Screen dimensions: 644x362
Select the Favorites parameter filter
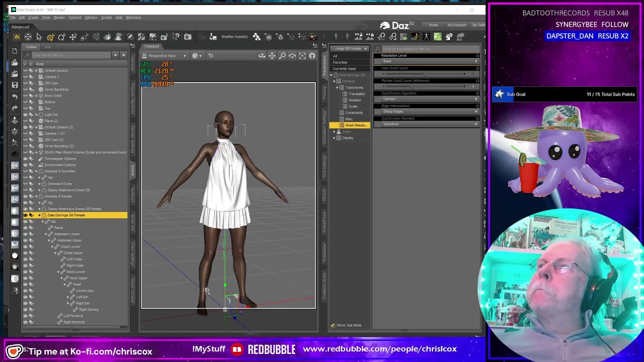[340, 62]
